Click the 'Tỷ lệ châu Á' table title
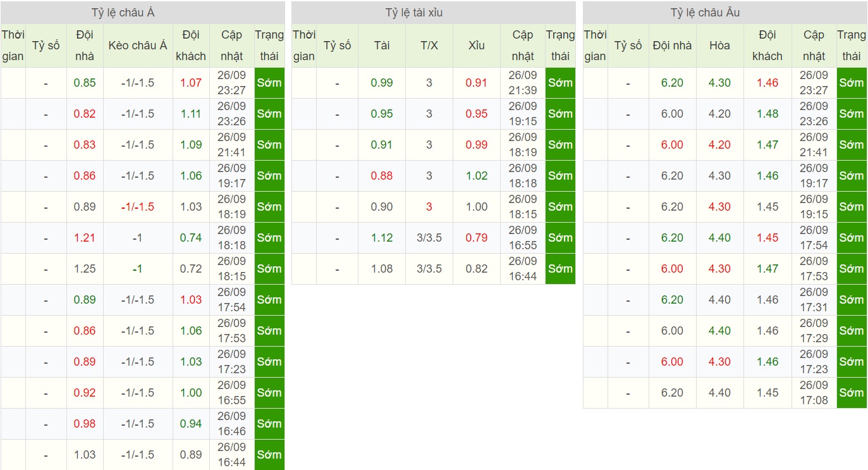This screenshot has width=868, height=470. click(123, 13)
